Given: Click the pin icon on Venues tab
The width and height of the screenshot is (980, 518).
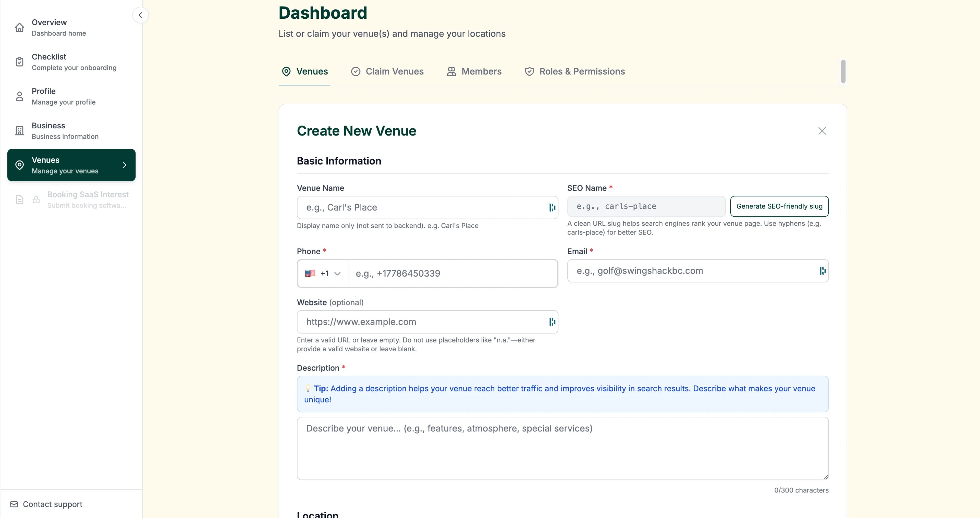Looking at the screenshot, I should 286,71.
